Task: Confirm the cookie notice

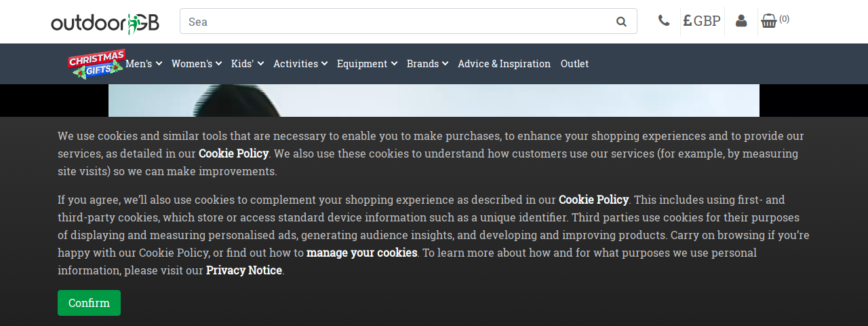Action: click(x=89, y=303)
